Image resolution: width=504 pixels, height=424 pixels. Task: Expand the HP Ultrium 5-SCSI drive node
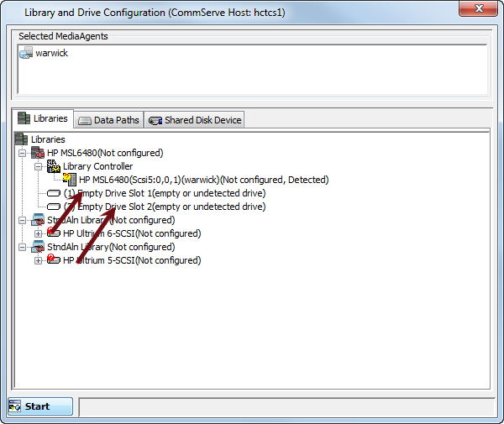pos(39,260)
